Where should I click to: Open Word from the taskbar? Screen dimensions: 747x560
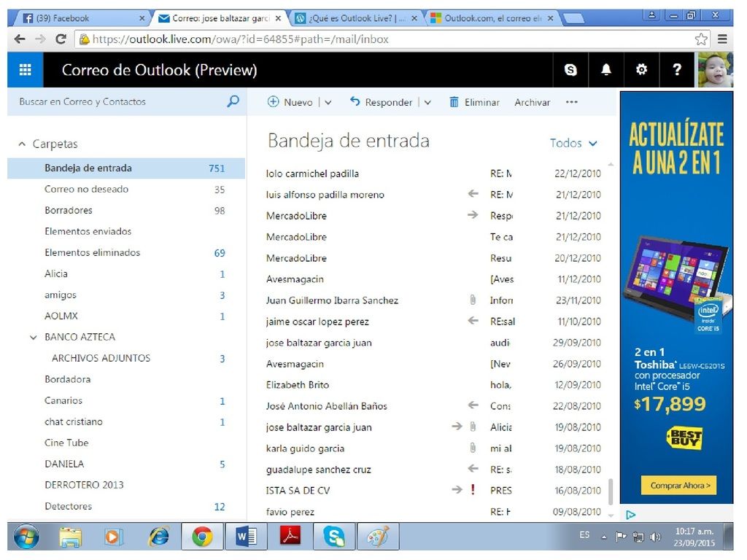246,537
